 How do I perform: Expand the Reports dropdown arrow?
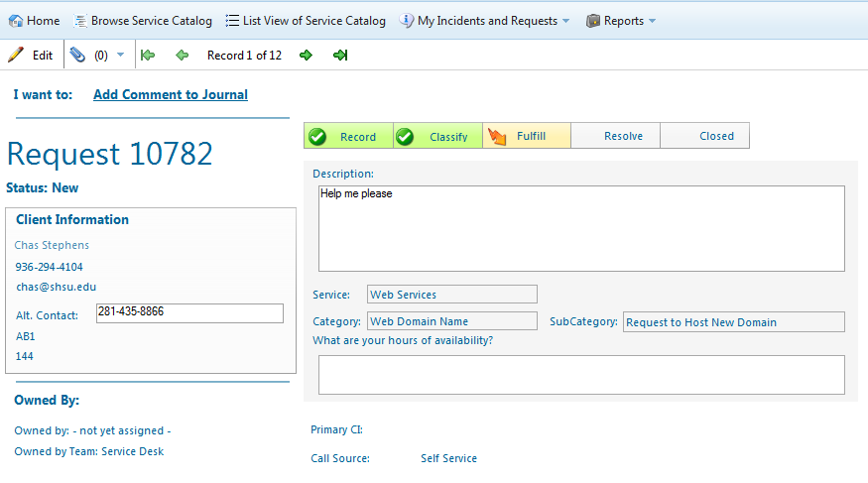tap(652, 21)
